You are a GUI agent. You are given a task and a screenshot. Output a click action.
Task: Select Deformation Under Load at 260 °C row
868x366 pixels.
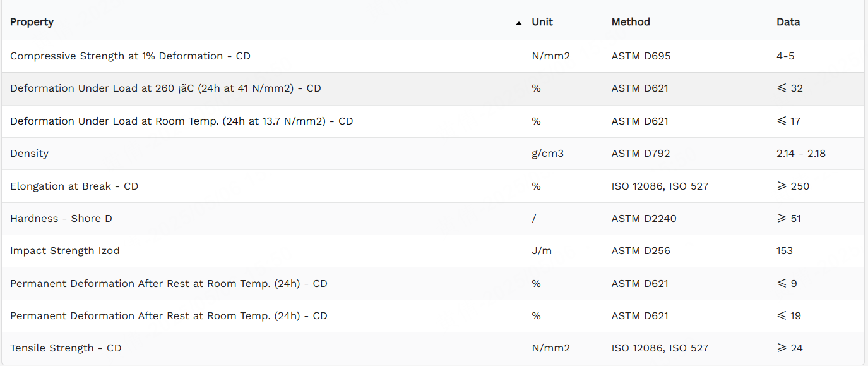(433, 88)
